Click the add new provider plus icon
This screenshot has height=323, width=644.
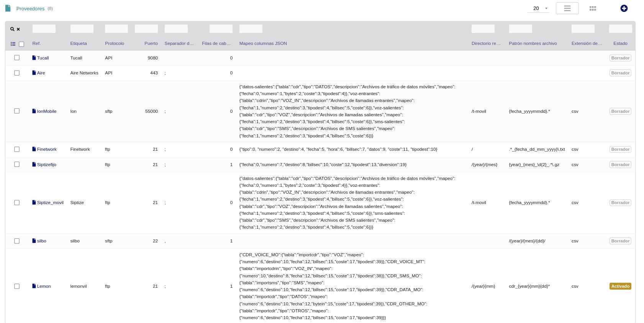624,8
